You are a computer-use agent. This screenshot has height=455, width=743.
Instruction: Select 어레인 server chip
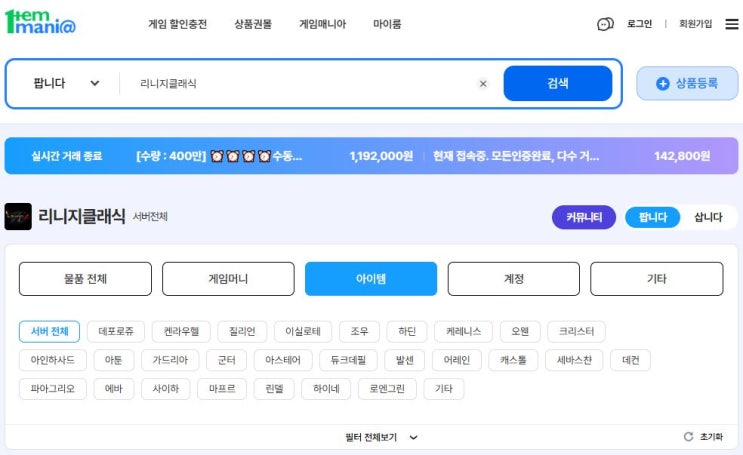coord(457,360)
